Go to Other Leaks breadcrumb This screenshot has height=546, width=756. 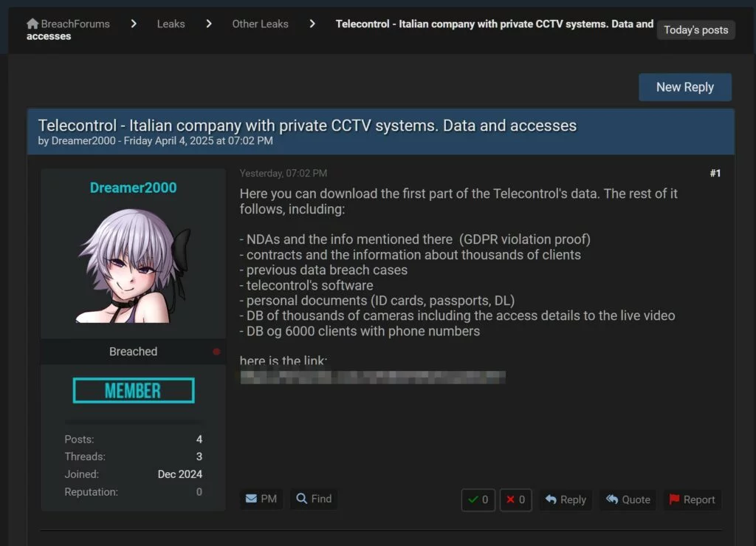coord(260,24)
